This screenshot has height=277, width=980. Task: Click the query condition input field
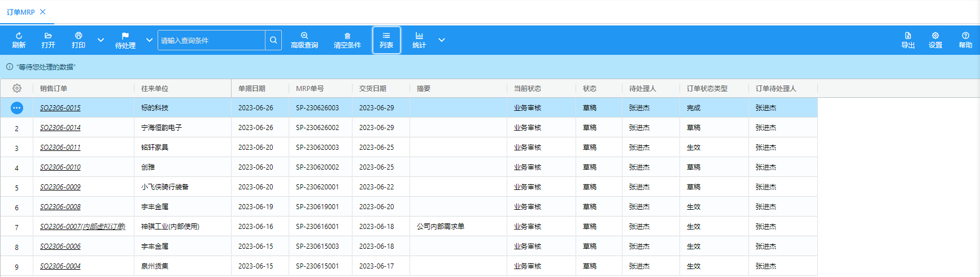click(211, 40)
